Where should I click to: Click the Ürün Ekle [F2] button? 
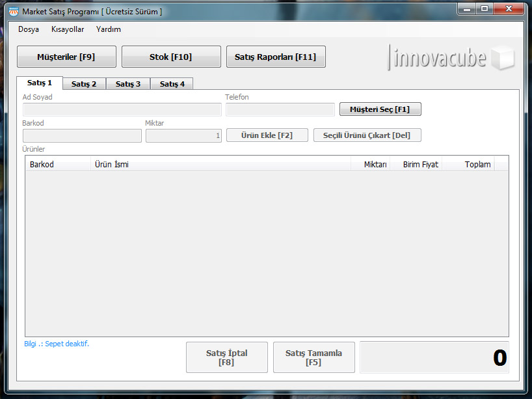pyautogui.click(x=267, y=135)
